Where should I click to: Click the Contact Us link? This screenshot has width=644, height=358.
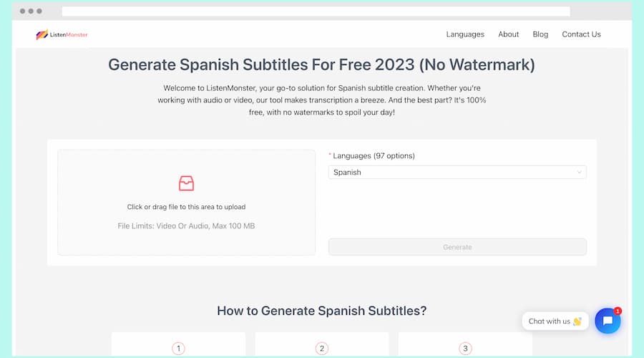[581, 34]
